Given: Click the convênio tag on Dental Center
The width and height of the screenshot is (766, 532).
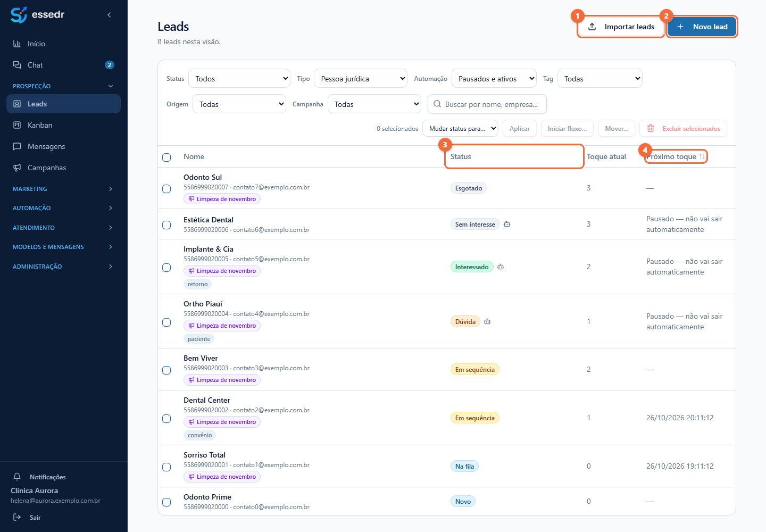Looking at the screenshot, I should 199,435.
